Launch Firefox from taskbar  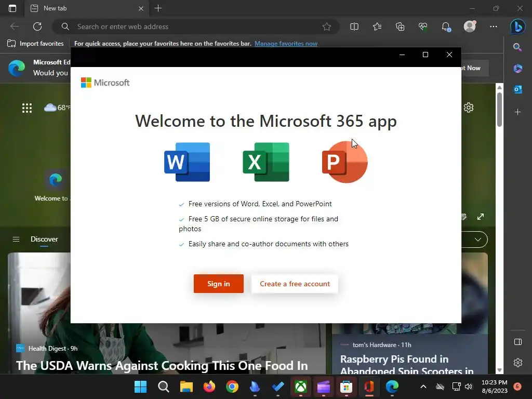[209, 387]
